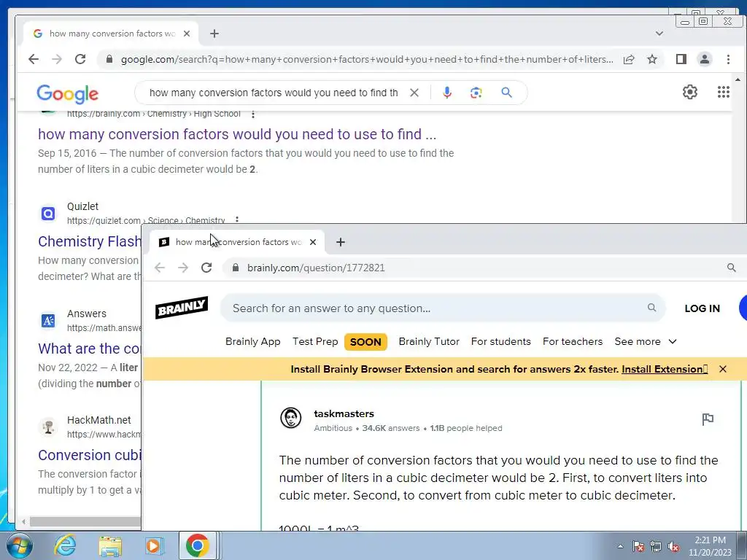
Task: Launch Internet Explorer from taskbar
Action: 65,545
